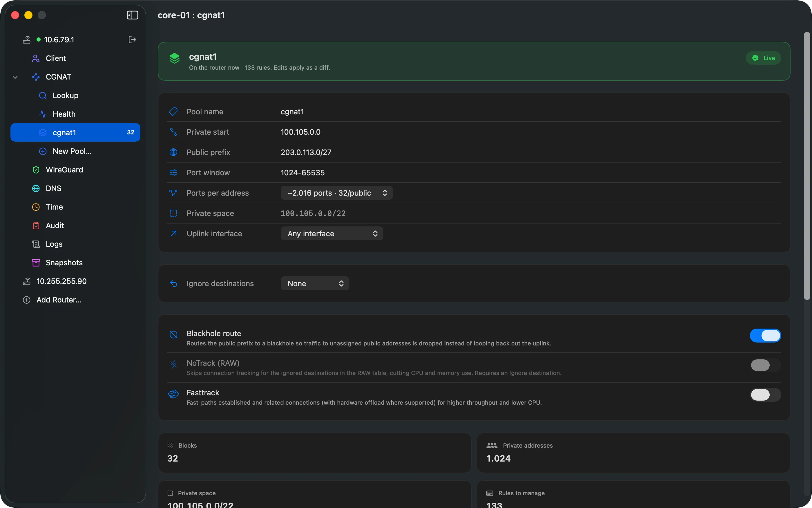Click the New Pool plus icon
This screenshot has width=812, height=508.
click(x=43, y=151)
